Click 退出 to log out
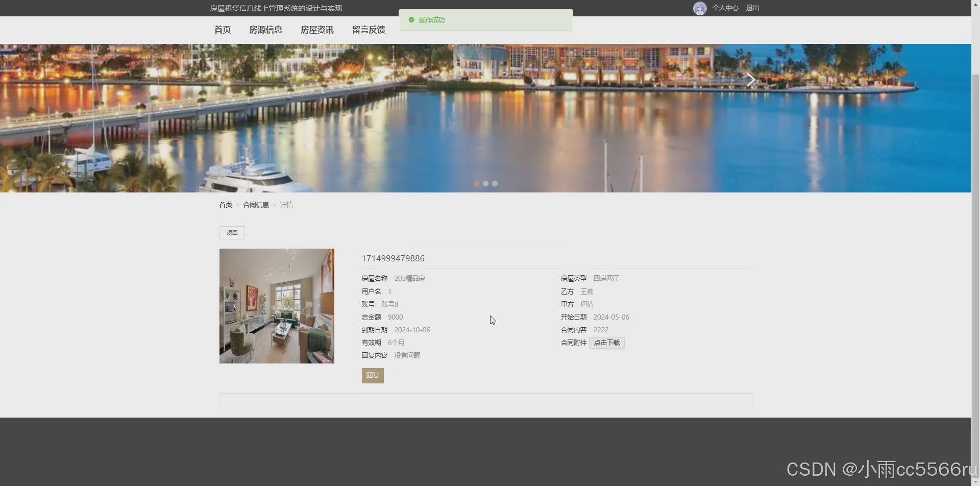The image size is (980, 486). (752, 8)
